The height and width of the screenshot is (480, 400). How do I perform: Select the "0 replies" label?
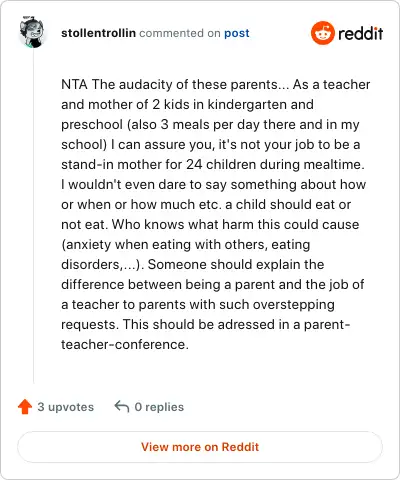point(159,407)
